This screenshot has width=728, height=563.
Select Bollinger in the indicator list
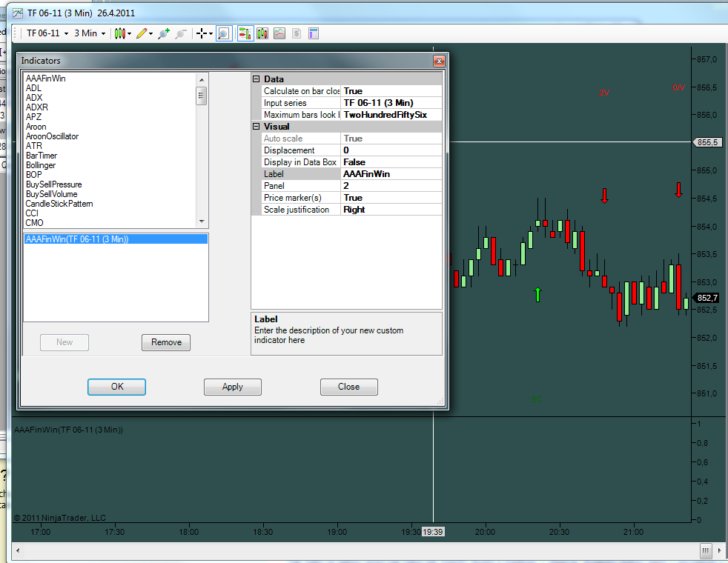point(40,165)
